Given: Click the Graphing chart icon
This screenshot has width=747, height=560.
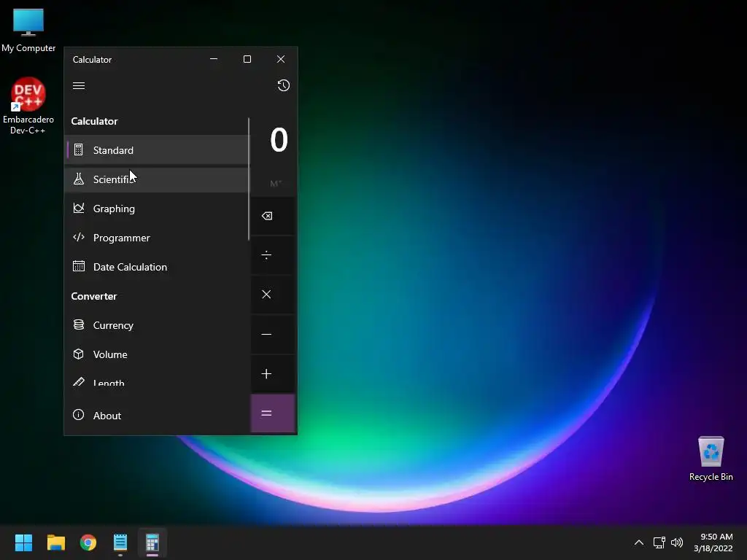Looking at the screenshot, I should click(x=79, y=208).
